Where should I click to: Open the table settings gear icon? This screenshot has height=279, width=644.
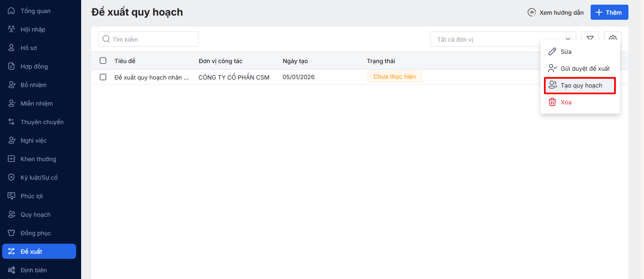click(x=612, y=38)
